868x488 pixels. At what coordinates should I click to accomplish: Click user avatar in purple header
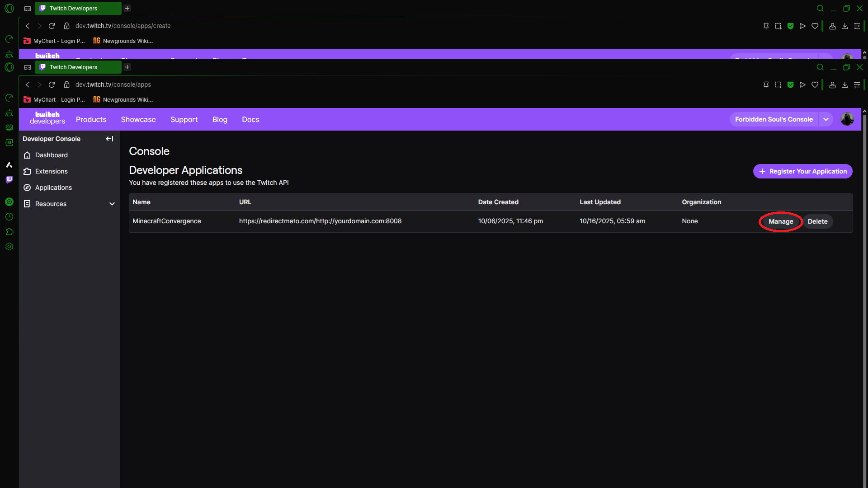point(847,119)
